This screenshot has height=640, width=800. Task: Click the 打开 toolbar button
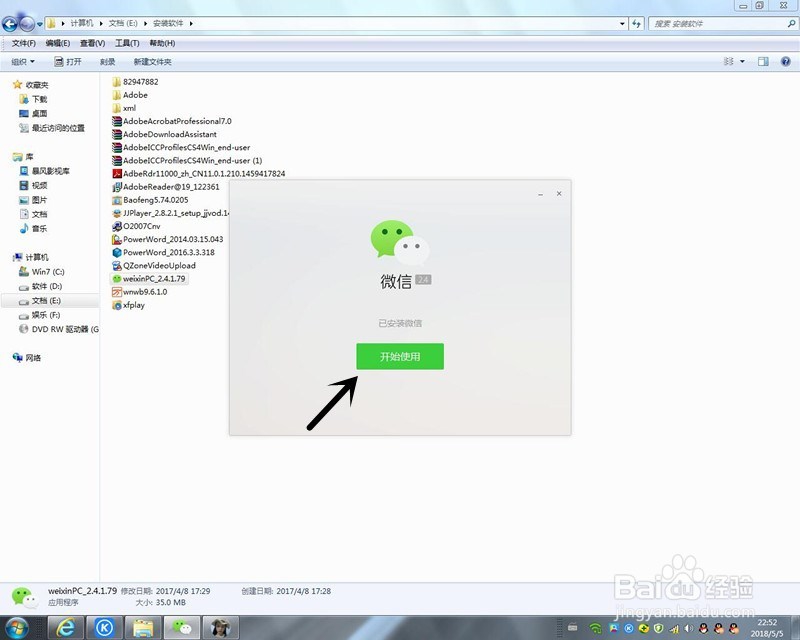click(x=68, y=62)
